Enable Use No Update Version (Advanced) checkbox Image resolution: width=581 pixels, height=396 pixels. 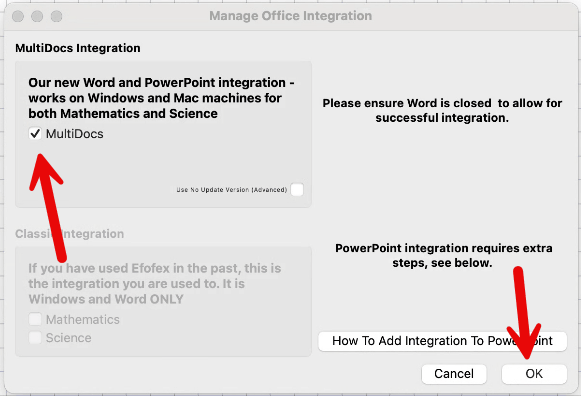pos(297,189)
